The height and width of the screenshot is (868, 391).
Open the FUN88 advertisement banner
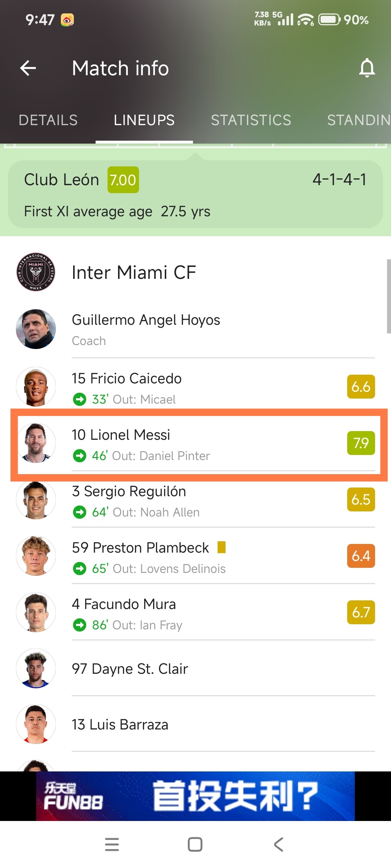pyautogui.click(x=195, y=796)
